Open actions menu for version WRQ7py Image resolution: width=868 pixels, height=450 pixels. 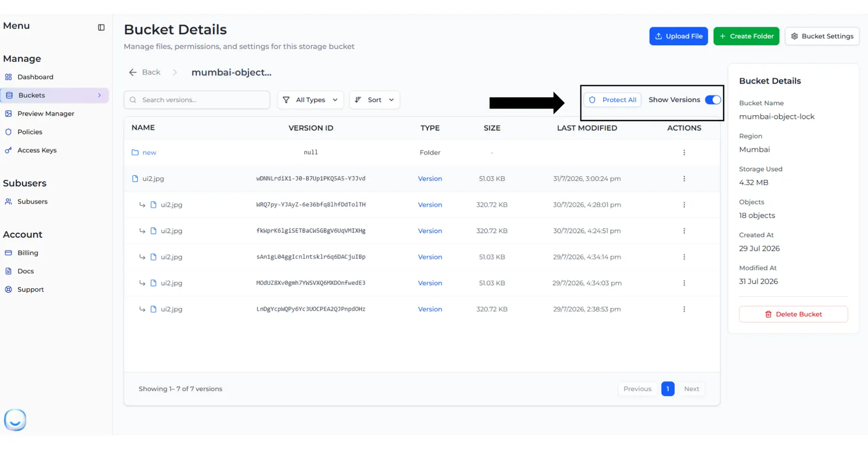click(684, 205)
